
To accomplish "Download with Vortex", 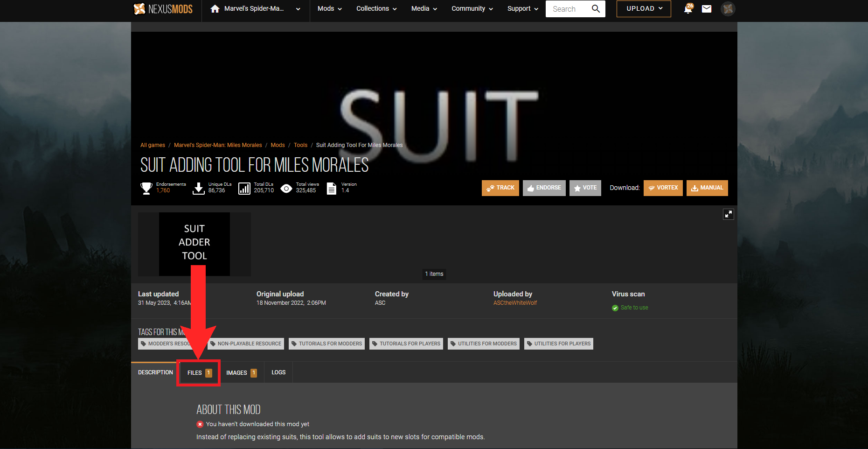I will pos(663,188).
